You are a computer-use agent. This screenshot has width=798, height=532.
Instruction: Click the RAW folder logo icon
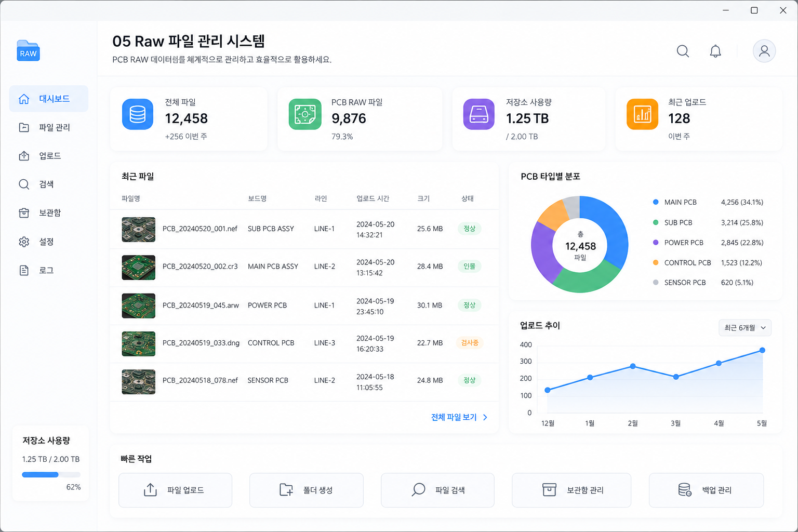[28, 51]
